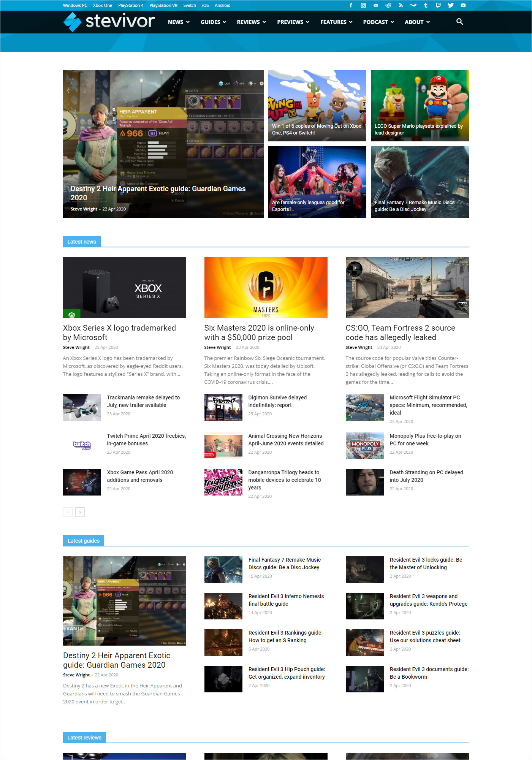Open Six Masters 2020 online-only headline
The height and width of the screenshot is (760, 532).
[x=259, y=332]
